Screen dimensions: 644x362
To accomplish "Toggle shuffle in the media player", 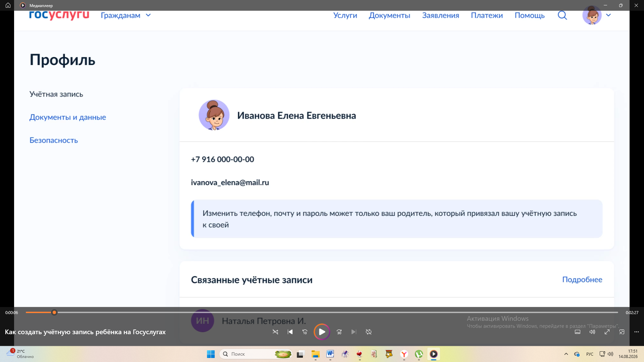I will [x=275, y=332].
